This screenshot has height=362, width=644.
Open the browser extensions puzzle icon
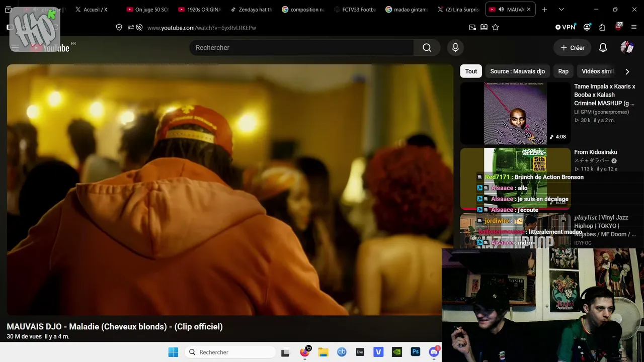click(x=602, y=27)
